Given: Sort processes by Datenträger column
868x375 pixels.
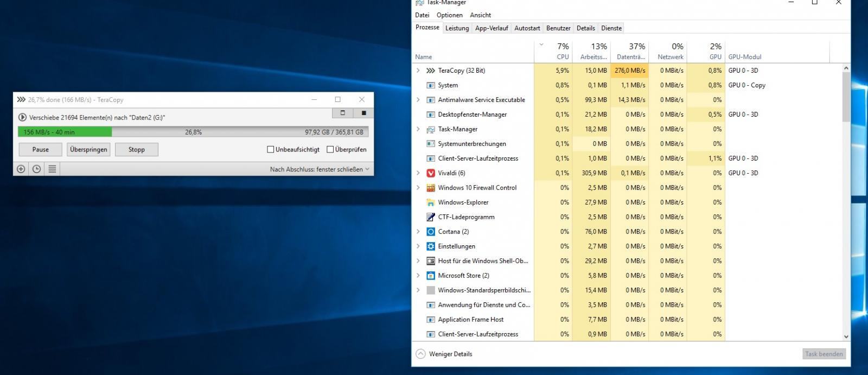Looking at the screenshot, I should [x=630, y=52].
